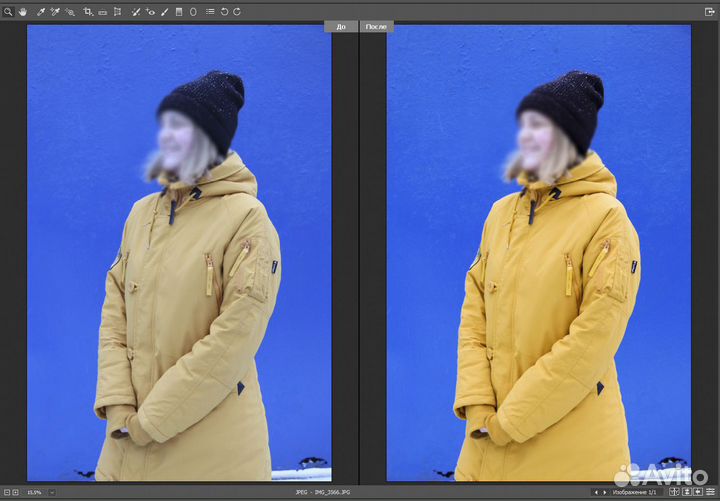Rotate image clockwise
Image resolution: width=720 pixels, height=501 pixels.
[x=237, y=12]
